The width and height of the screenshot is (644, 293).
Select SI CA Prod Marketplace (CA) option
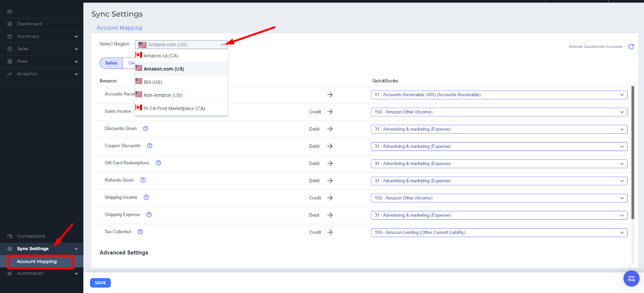pyautogui.click(x=181, y=108)
